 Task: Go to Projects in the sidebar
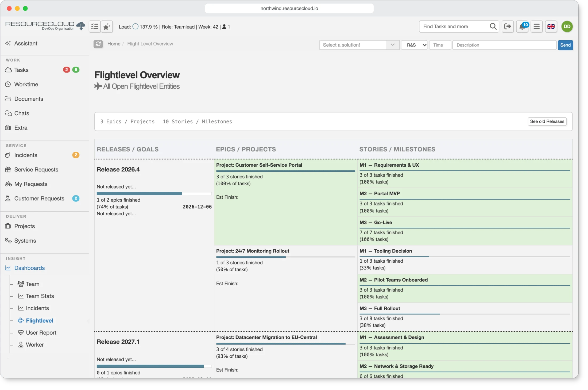[x=25, y=226]
